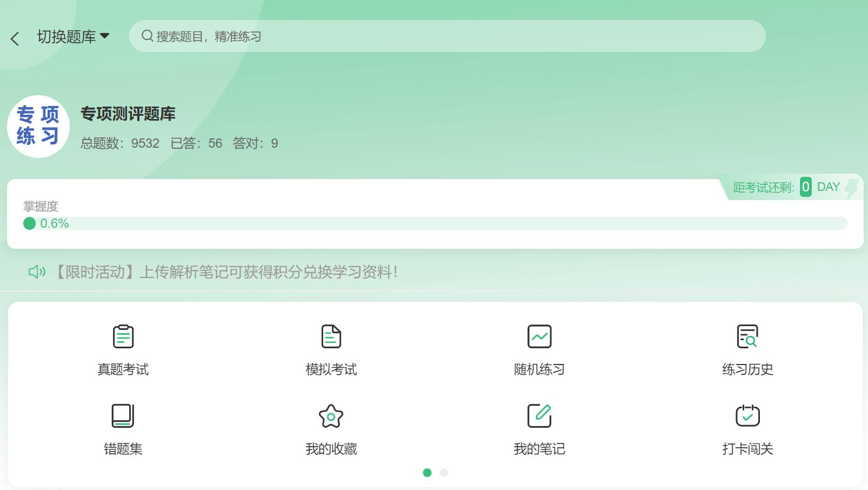Click the 掌握度 progress bar
The width and height of the screenshot is (868, 490).
[x=435, y=223]
